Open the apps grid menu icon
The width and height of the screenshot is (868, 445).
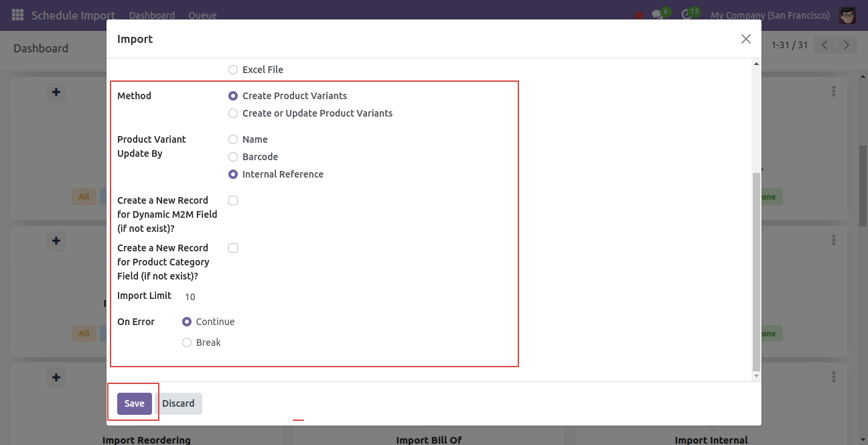pyautogui.click(x=18, y=15)
